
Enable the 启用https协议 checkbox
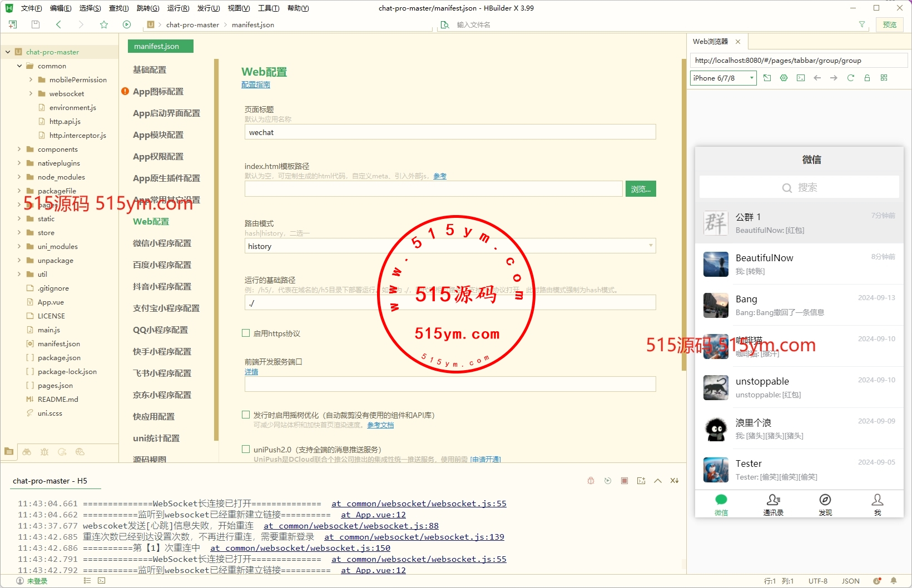point(246,333)
